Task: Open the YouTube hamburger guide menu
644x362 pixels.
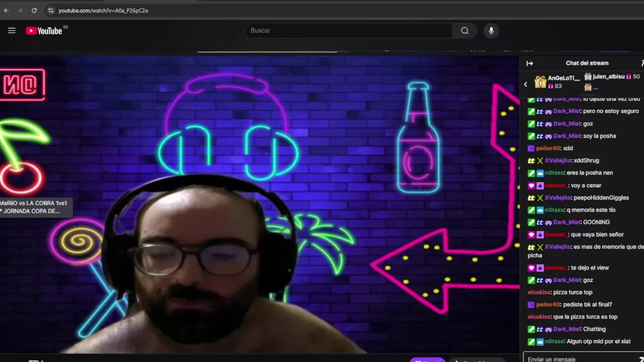Action: coord(12,31)
